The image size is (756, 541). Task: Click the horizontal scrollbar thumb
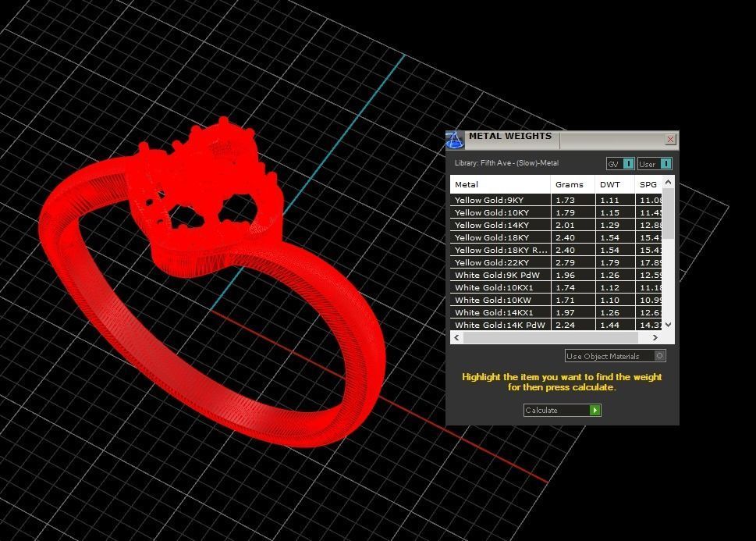point(550,337)
